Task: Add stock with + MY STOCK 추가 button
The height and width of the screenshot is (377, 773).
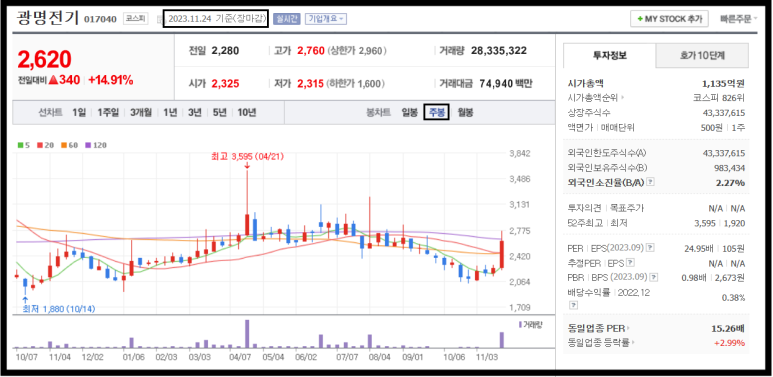Action: [x=669, y=19]
